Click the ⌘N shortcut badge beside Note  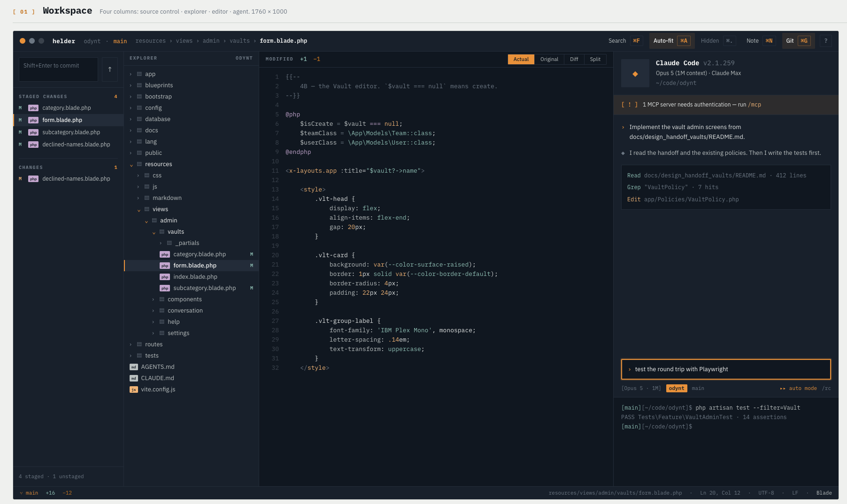pyautogui.click(x=769, y=41)
